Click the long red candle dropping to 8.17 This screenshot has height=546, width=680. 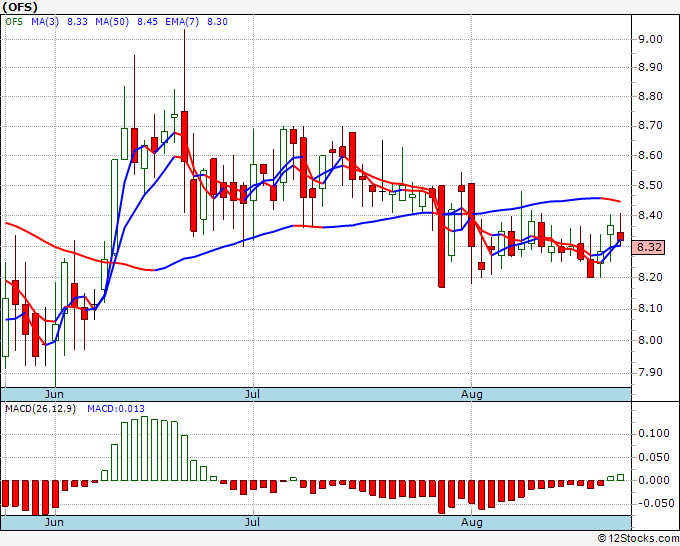click(x=441, y=236)
